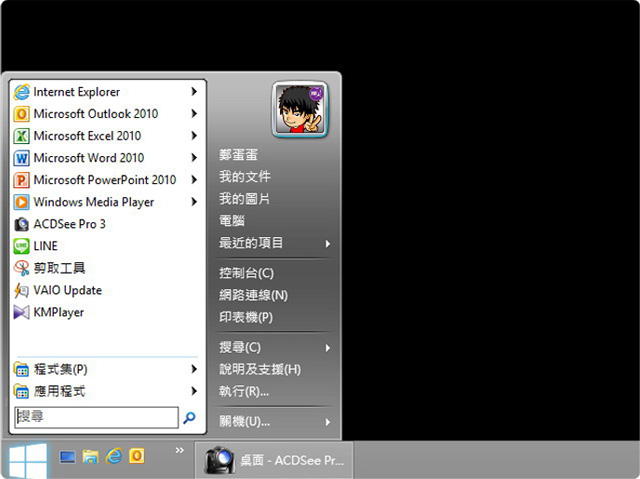Open 網路連線(N)
The image size is (640, 479).
[x=253, y=295]
